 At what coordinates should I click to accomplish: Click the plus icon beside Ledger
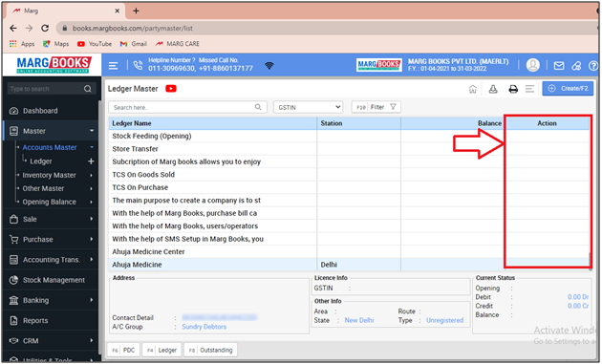click(x=91, y=161)
